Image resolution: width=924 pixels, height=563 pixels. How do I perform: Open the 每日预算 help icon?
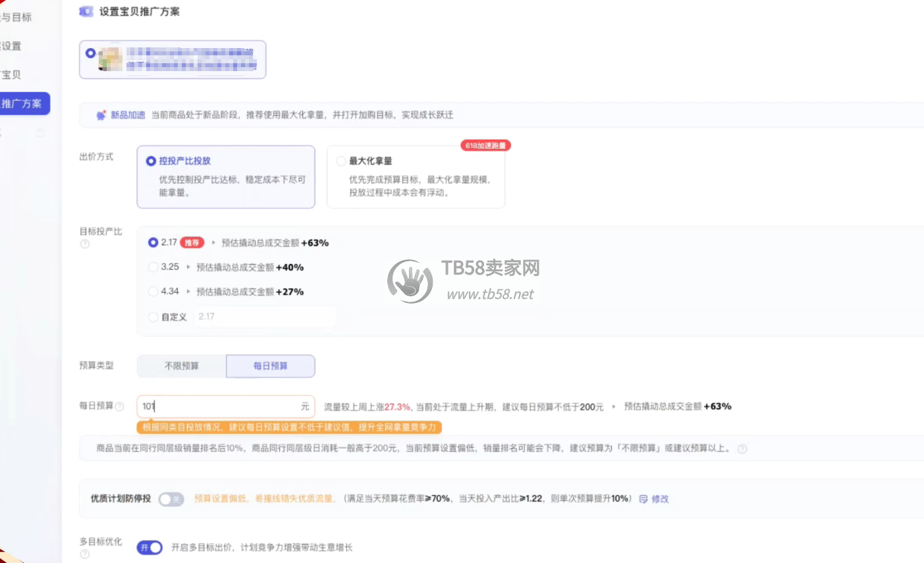click(x=119, y=406)
